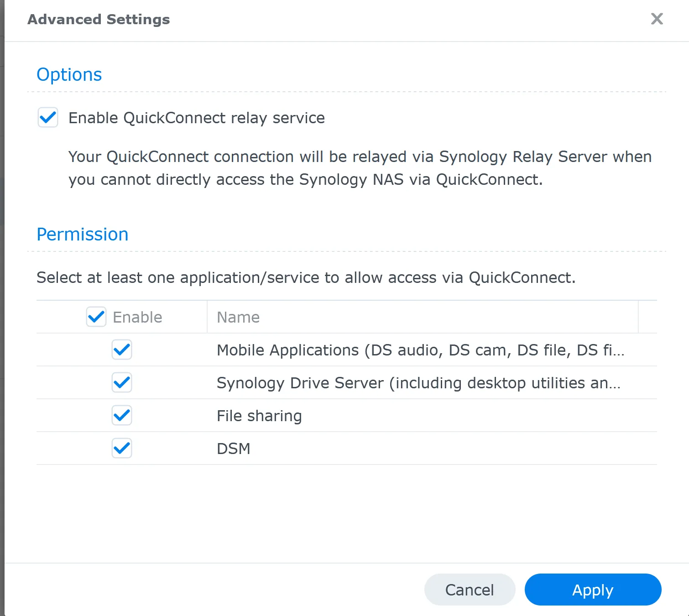Uncheck the Mobile Applications permission

121,350
